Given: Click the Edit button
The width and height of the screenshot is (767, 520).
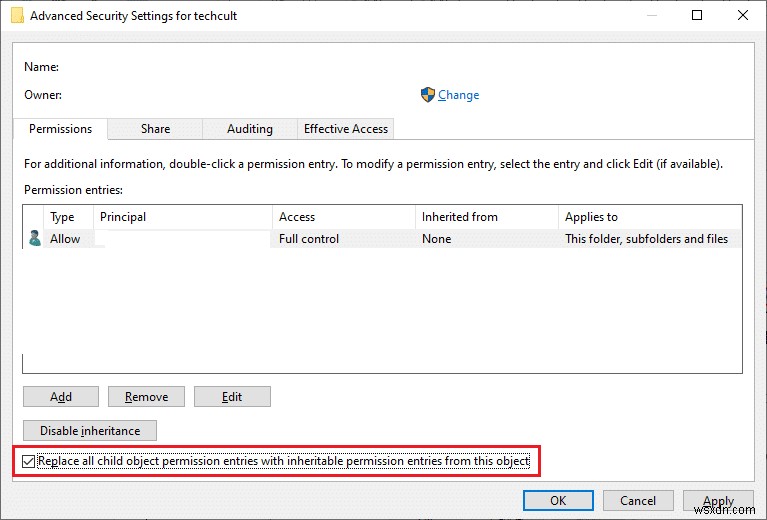Looking at the screenshot, I should click(232, 397).
